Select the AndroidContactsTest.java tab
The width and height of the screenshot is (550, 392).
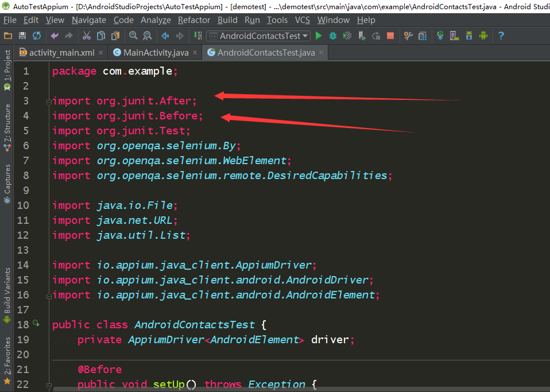coord(265,53)
